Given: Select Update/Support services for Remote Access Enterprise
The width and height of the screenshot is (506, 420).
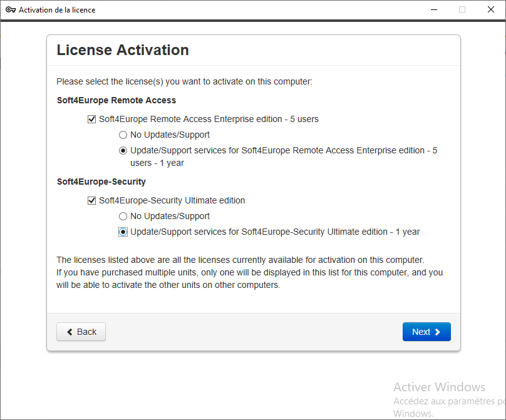Looking at the screenshot, I should click(x=123, y=151).
